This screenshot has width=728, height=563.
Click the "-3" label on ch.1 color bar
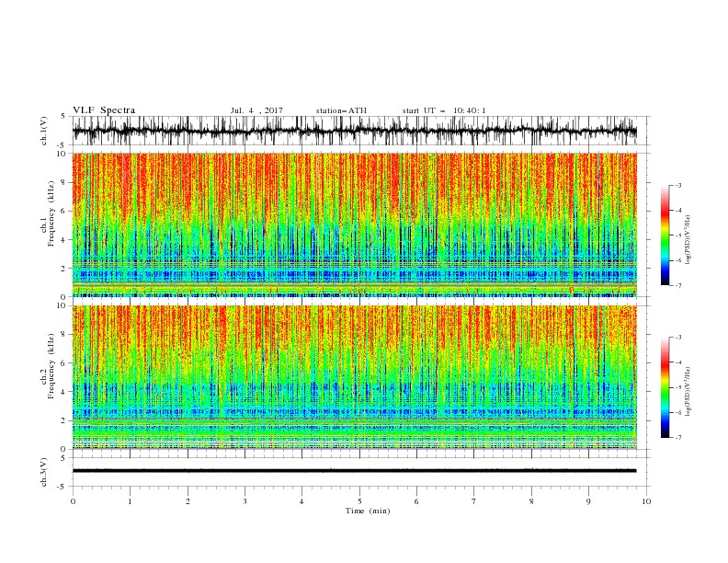[678, 186]
